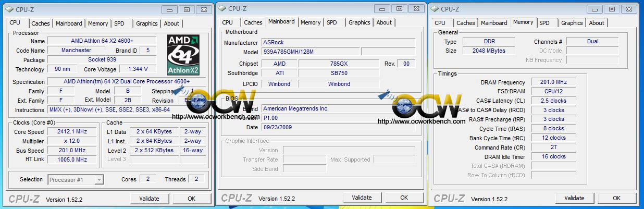
Task: Switch to Memory tab in middle CPU-Z window
Action: coord(311,22)
